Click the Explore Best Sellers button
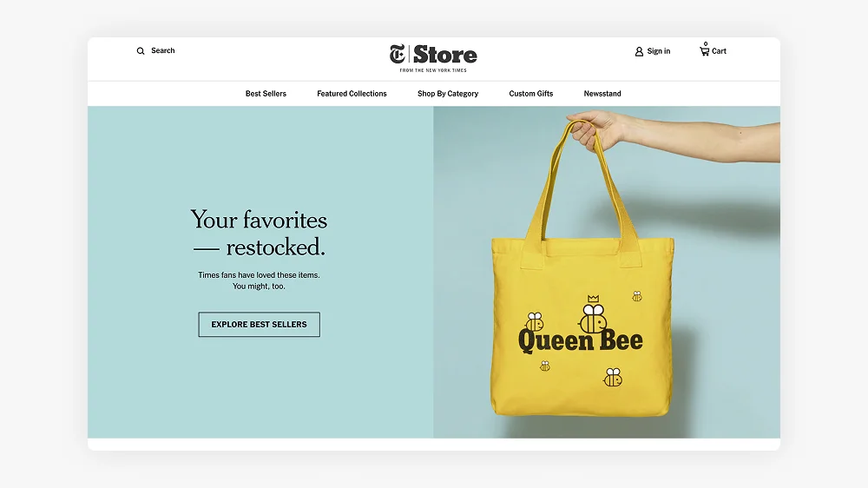Image resolution: width=868 pixels, height=488 pixels. [259, 325]
